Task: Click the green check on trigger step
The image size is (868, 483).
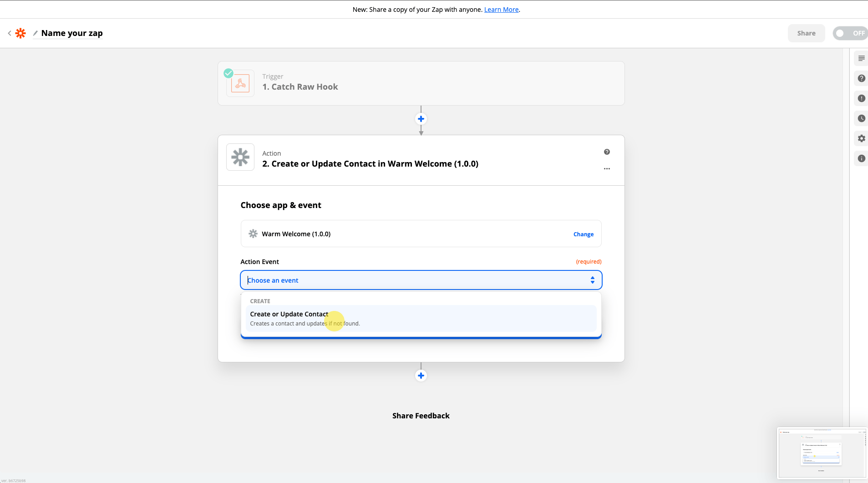Action: pyautogui.click(x=228, y=73)
